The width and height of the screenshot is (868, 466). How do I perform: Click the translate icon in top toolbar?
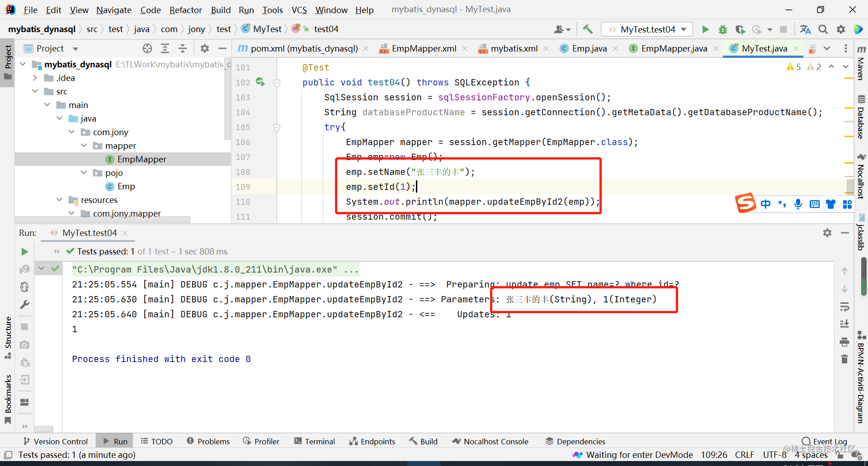coord(805,29)
